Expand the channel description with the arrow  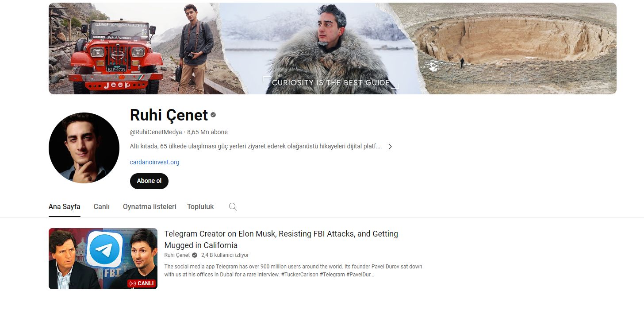click(390, 146)
